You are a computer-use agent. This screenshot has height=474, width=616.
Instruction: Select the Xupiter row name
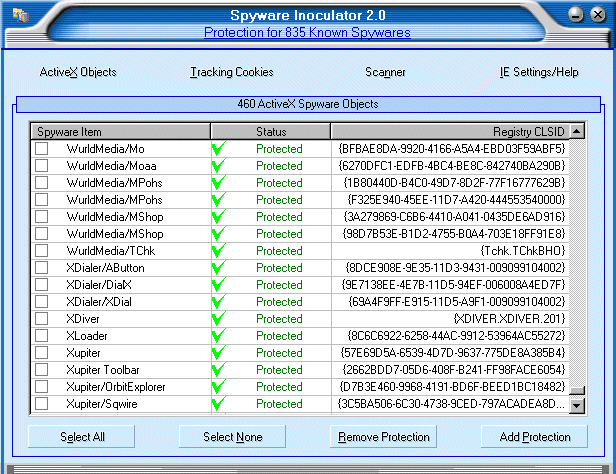point(83,353)
